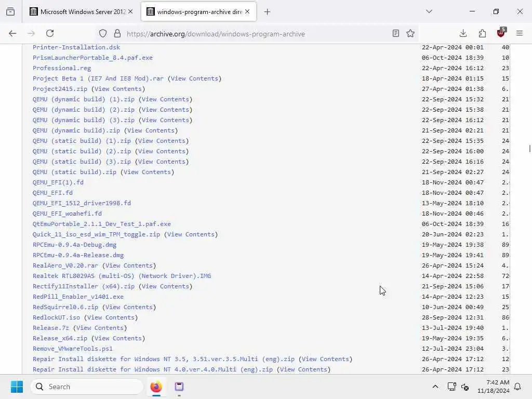
Task: Download Realtek RTL8029AS Network Driver IMG
Action: [x=122, y=276]
